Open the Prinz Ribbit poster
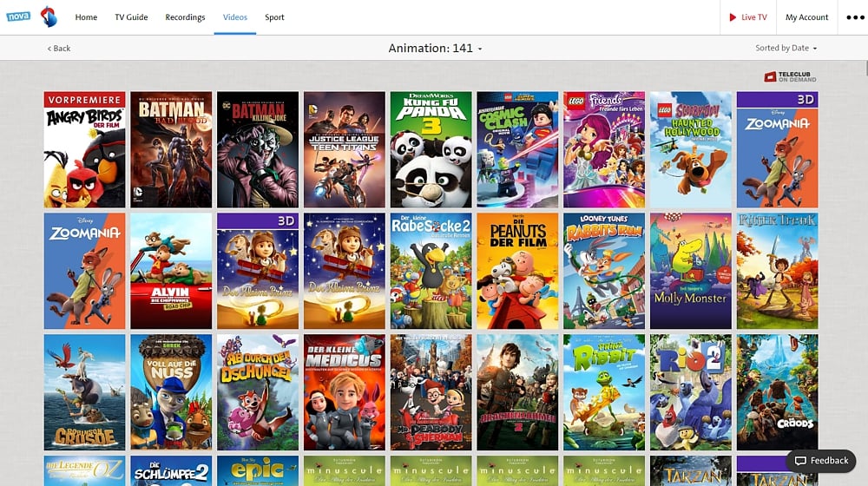 604,392
